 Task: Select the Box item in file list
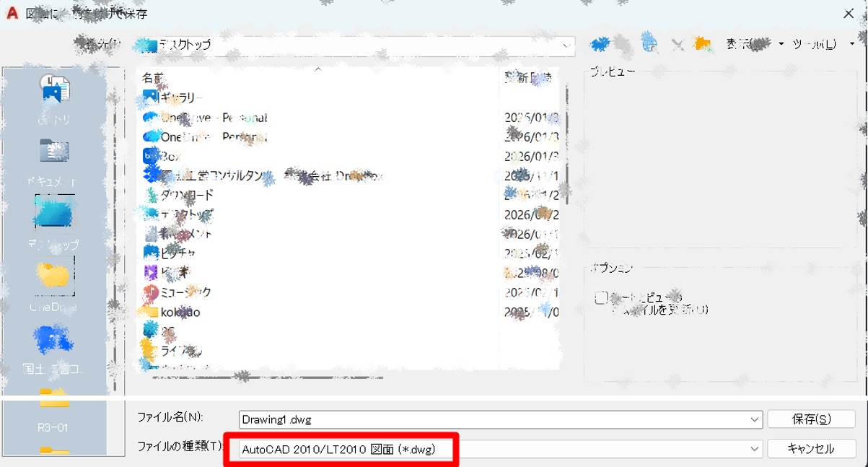170,156
